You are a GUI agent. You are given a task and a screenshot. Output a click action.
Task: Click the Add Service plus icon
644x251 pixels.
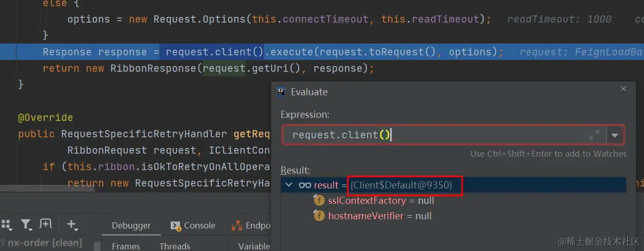[72, 224]
